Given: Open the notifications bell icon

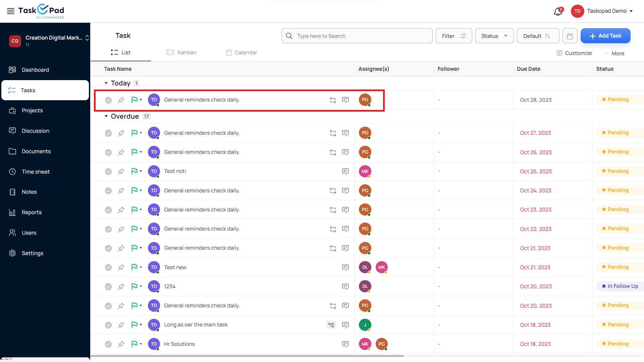Looking at the screenshot, I should point(557,12).
